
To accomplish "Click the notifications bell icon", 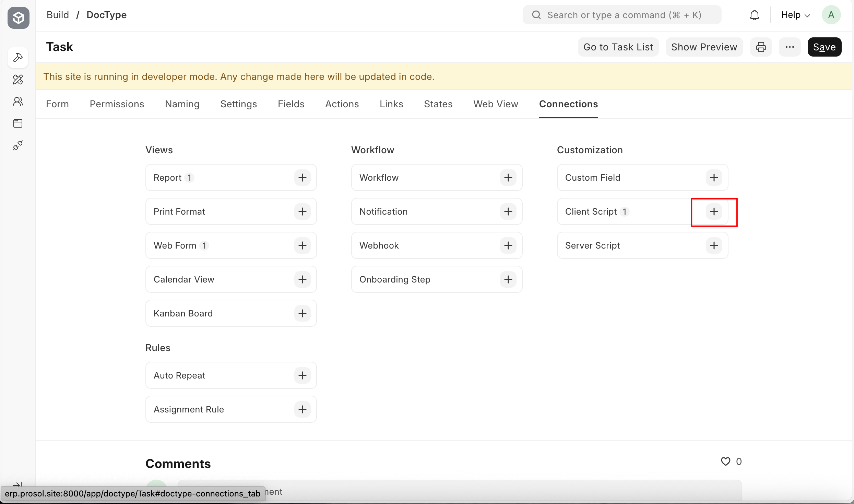I will 754,15.
